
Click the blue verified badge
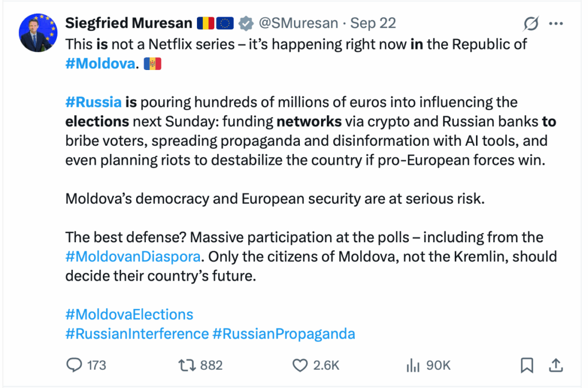click(246, 24)
